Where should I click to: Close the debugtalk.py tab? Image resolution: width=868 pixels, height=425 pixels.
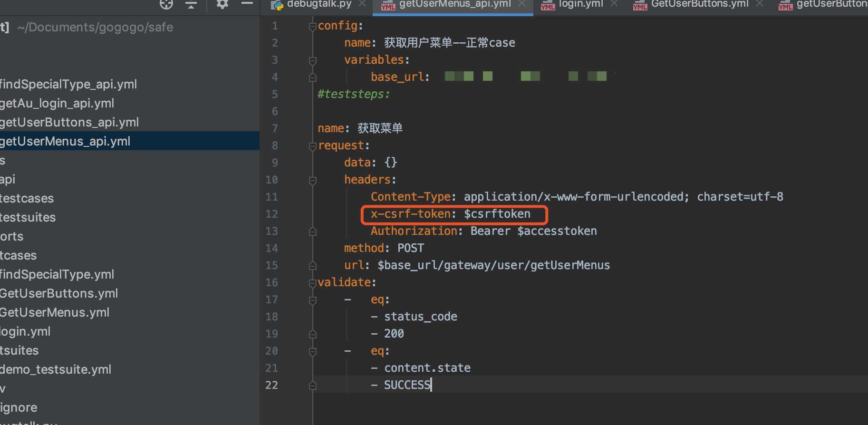click(362, 4)
